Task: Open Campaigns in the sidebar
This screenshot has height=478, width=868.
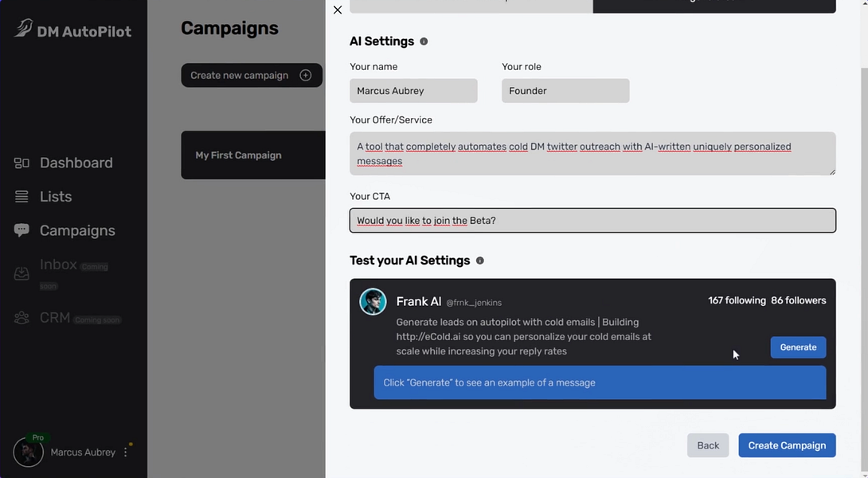Action: 76,230
